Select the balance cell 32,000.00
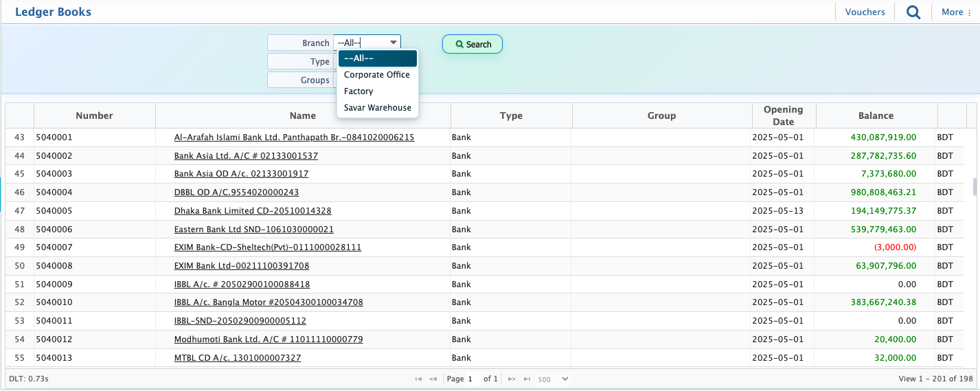Viewport: 980px width, 391px height. [876, 358]
